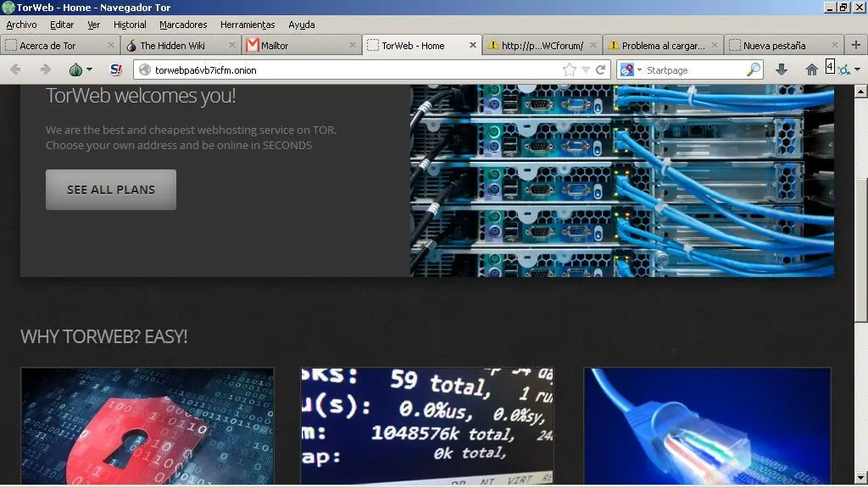Image resolution: width=868 pixels, height=488 pixels.
Task: Open the Herramientas menu
Action: tap(248, 25)
